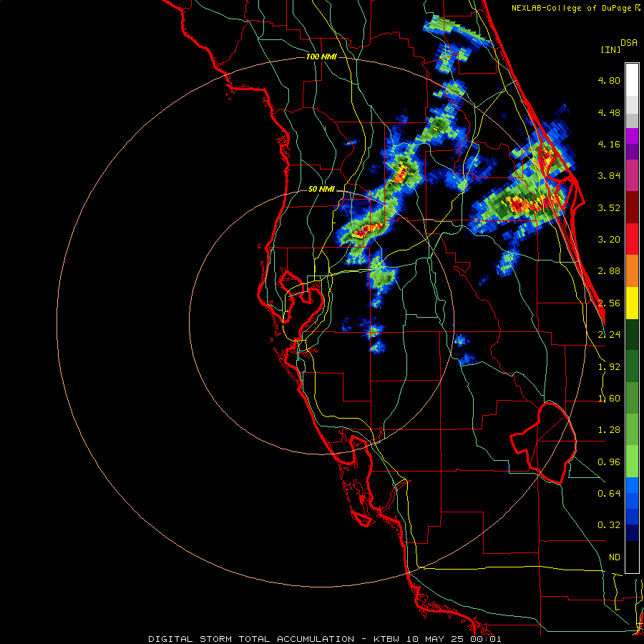Click the 4.16 legend value
Image resolution: width=644 pixels, height=644 pixels.
(609, 144)
